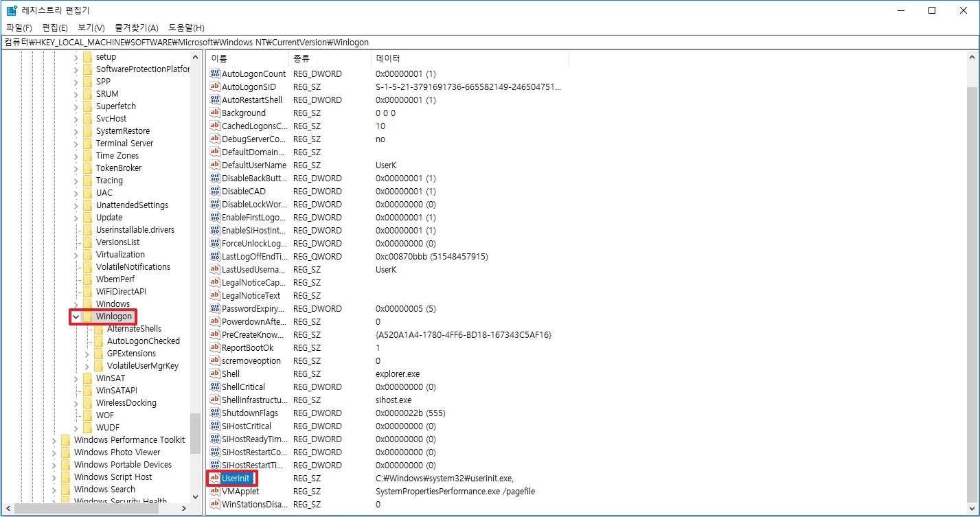
Task: Click the PasswordExpiry DWORD icon
Action: [x=215, y=308]
